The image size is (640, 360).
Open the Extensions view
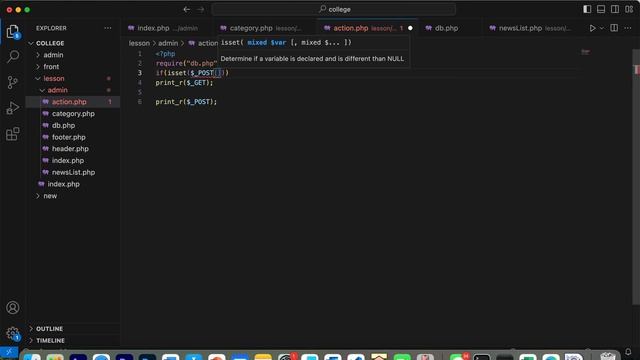pos(13,134)
